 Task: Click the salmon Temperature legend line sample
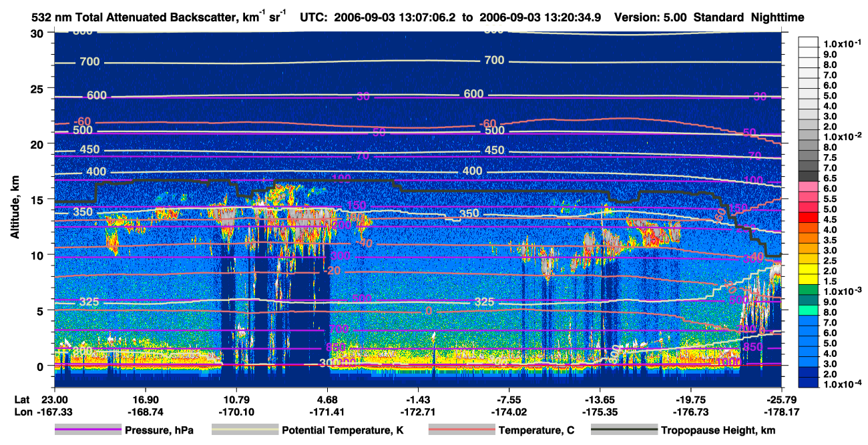[x=461, y=430]
